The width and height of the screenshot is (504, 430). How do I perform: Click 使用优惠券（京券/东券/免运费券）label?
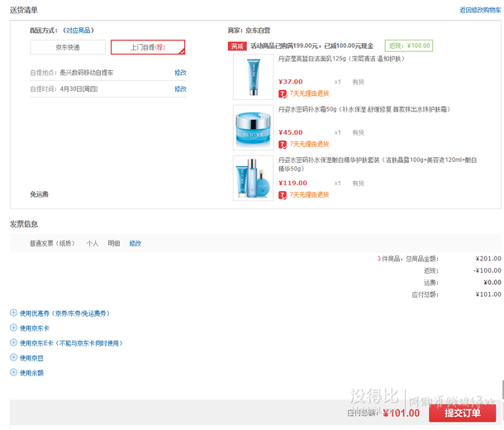pyautogui.click(x=64, y=313)
